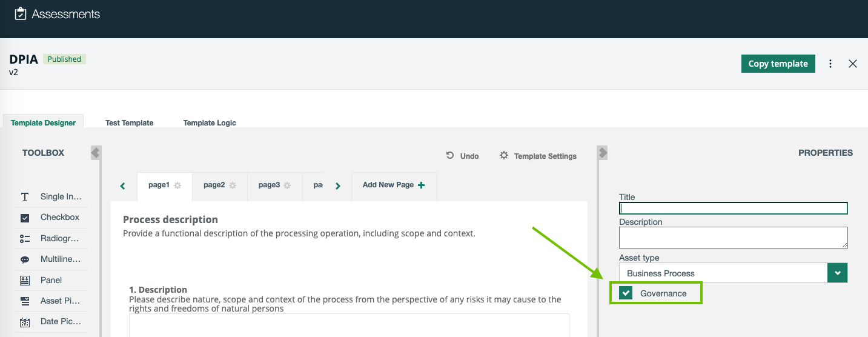Click the Undo button
Viewport: 868px width, 337px height.
463,156
